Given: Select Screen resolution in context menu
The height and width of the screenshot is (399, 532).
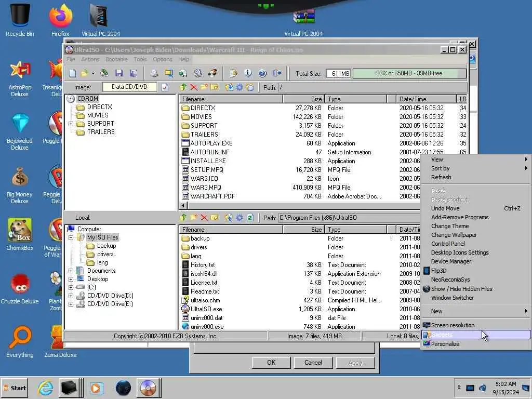Looking at the screenshot, I should point(476,325).
